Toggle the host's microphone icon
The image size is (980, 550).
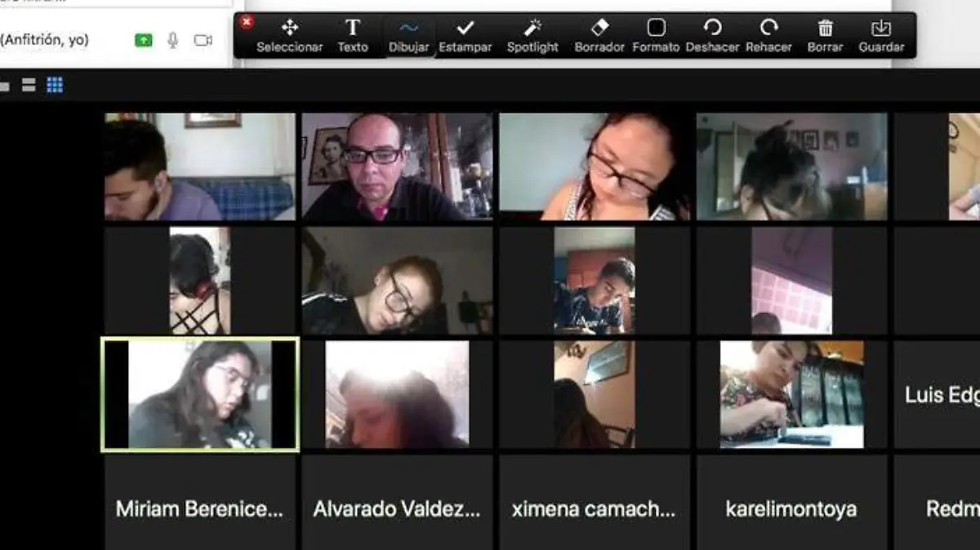[x=172, y=40]
